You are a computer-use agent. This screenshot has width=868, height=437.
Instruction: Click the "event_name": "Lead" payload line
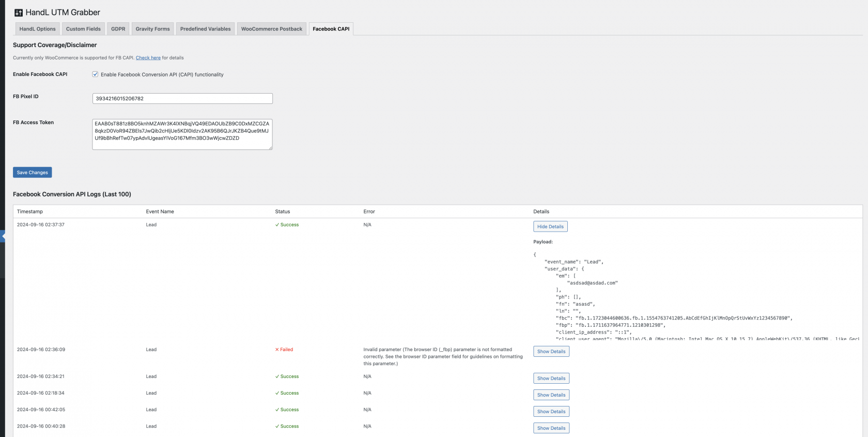574,262
